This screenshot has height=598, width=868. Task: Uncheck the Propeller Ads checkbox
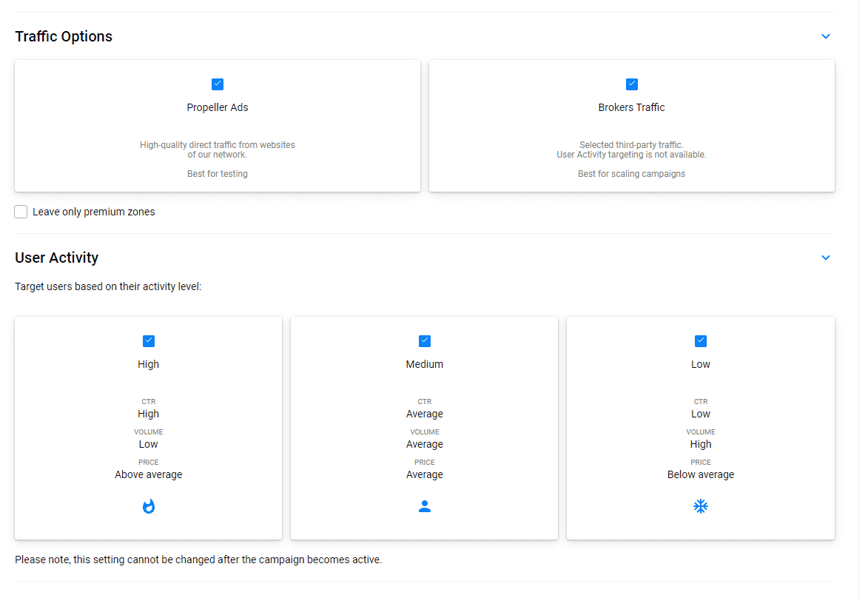(x=218, y=84)
